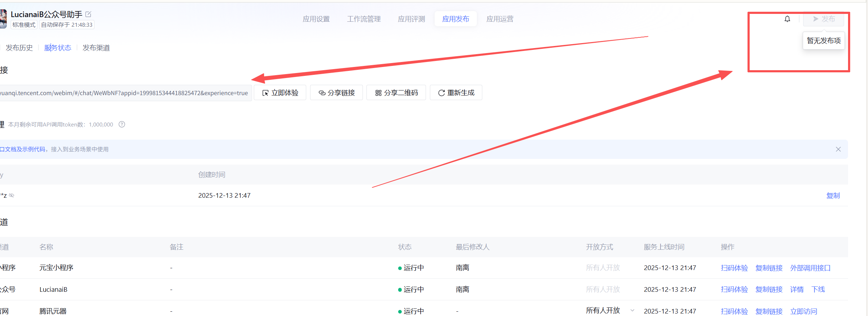This screenshot has height=316, width=868.
Task: Click the 元宝小程序 channel name
Action: point(56,268)
